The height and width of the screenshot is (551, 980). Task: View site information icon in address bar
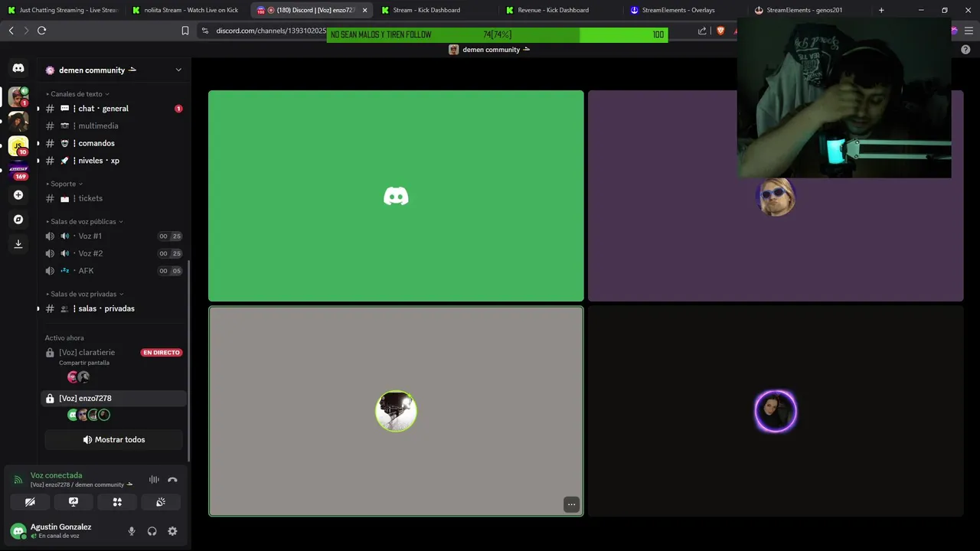click(x=205, y=31)
